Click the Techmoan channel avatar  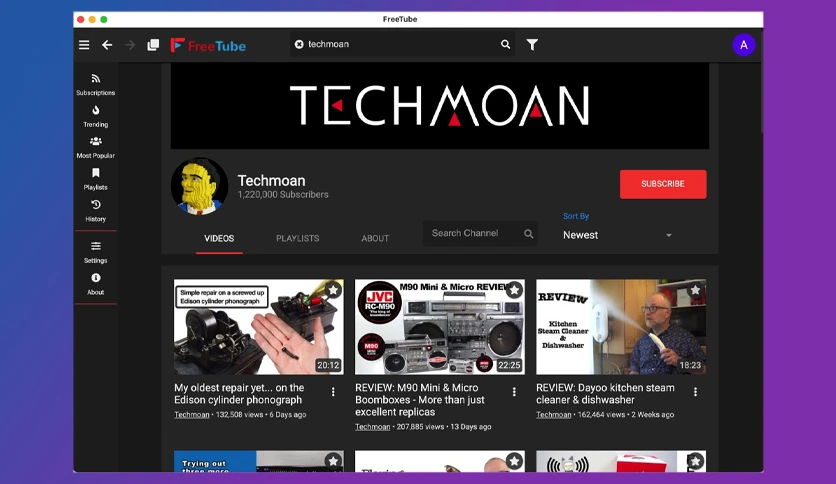click(199, 186)
